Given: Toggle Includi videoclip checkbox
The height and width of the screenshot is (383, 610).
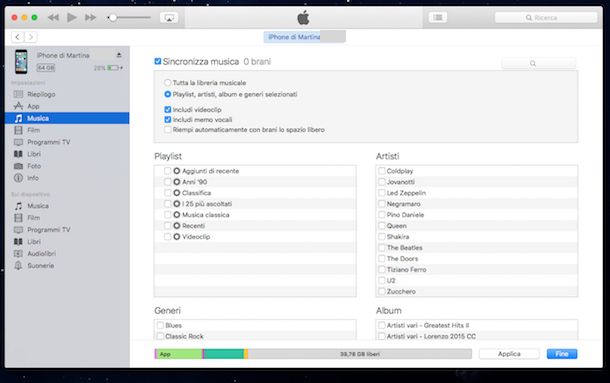Looking at the screenshot, I should pyautogui.click(x=168, y=110).
